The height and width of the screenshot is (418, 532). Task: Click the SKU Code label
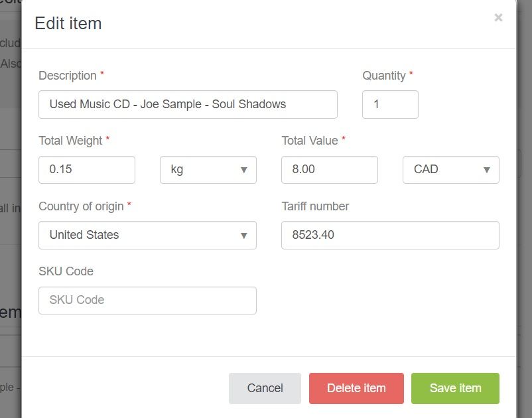click(66, 271)
